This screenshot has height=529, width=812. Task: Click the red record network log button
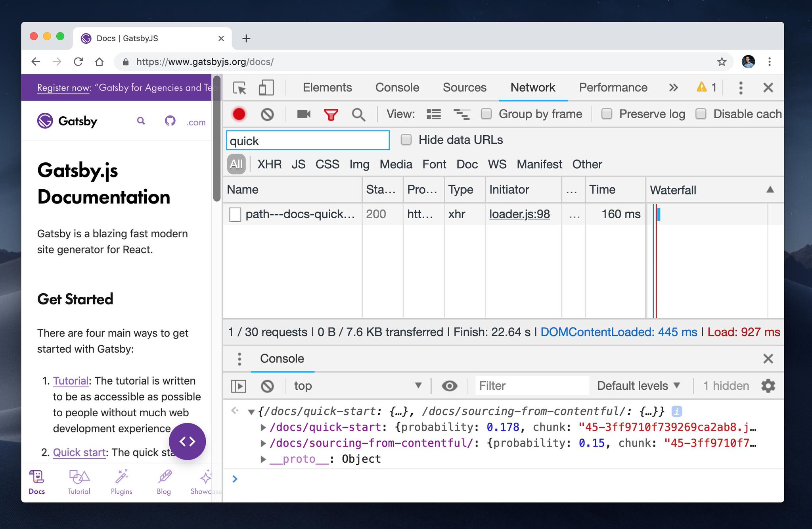pyautogui.click(x=239, y=114)
